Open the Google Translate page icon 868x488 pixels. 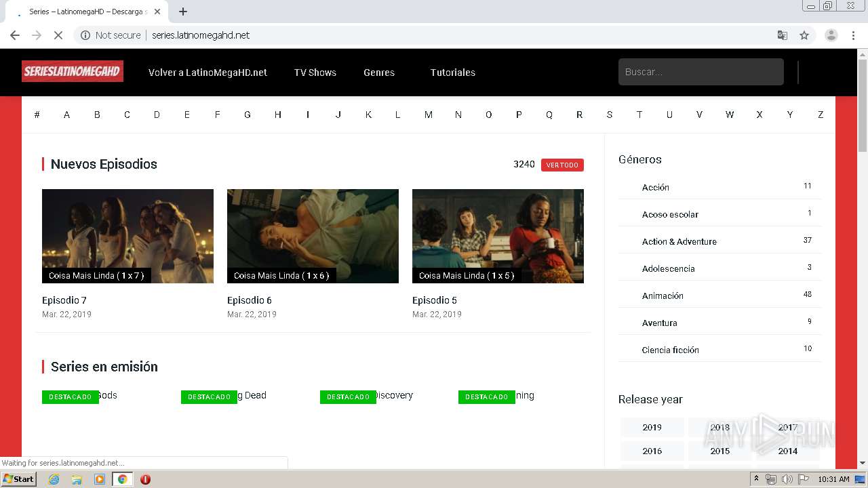(x=782, y=35)
